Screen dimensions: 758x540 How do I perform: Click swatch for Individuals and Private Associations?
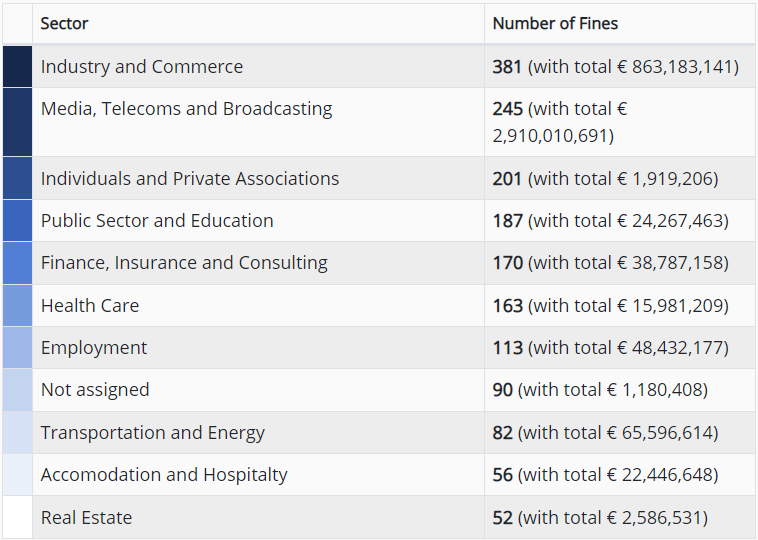tap(18, 179)
